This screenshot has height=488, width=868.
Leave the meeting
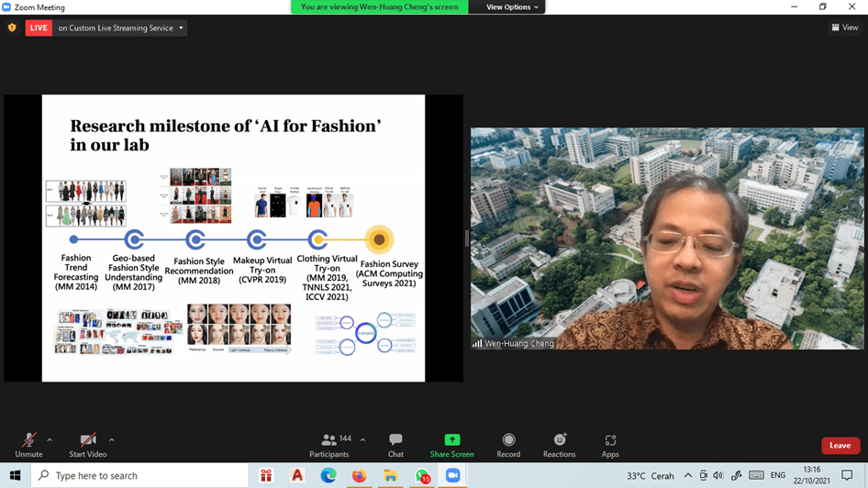click(840, 446)
